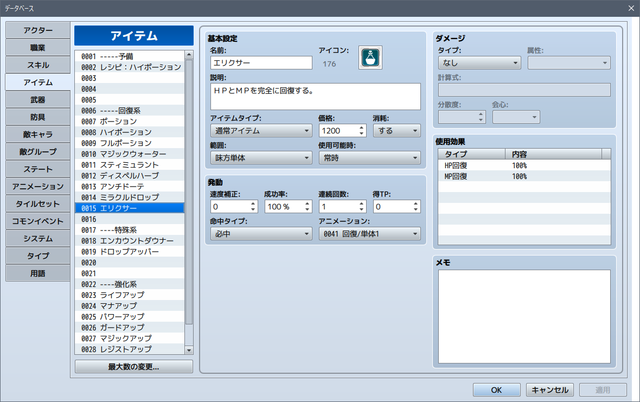
Task: Click into the メモ text area
Action: pos(524,316)
